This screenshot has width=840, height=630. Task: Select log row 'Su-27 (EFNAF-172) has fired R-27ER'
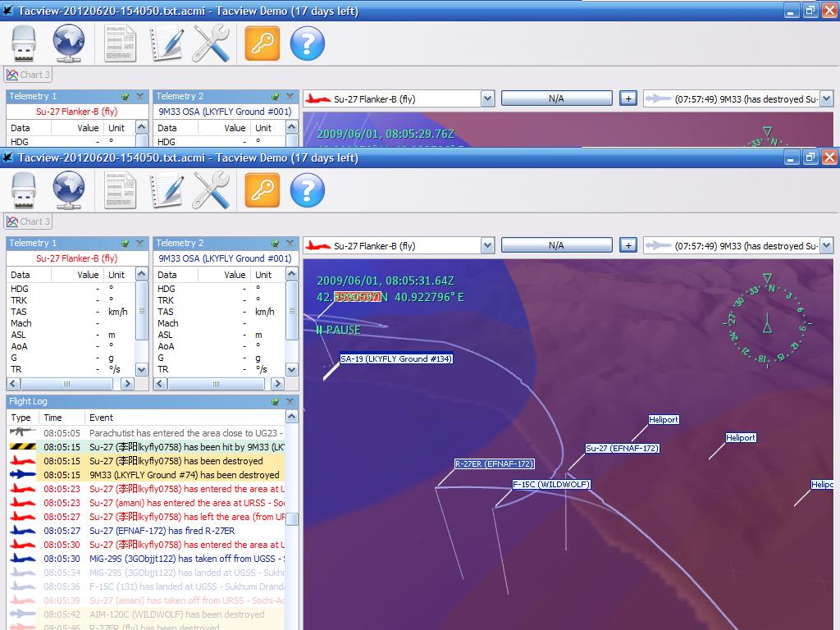[146, 531]
